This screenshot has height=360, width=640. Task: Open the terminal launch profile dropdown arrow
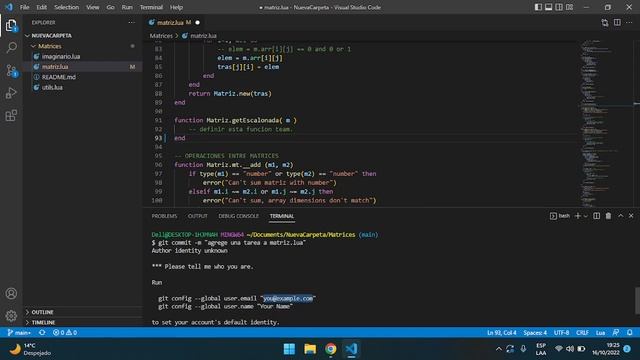(x=585, y=216)
